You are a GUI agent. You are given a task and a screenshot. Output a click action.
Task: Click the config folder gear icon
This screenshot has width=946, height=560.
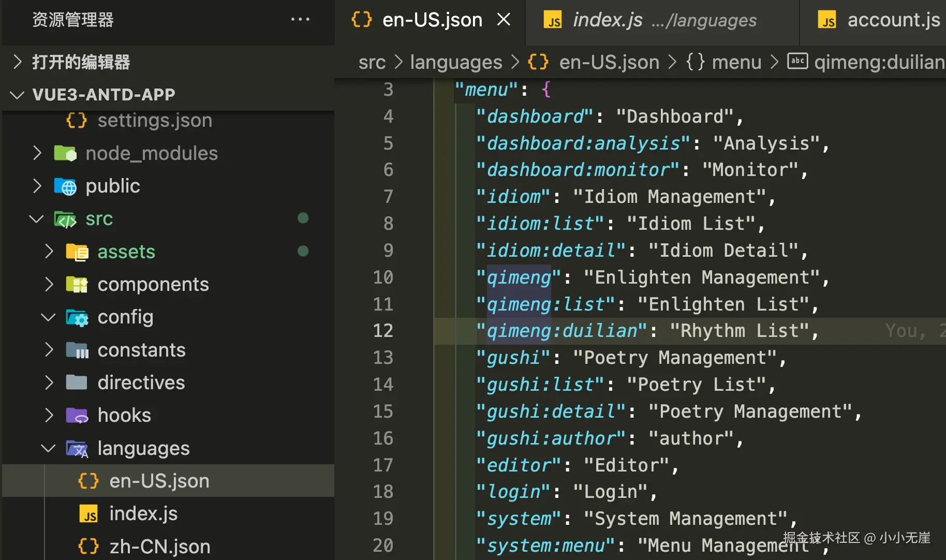(77, 318)
